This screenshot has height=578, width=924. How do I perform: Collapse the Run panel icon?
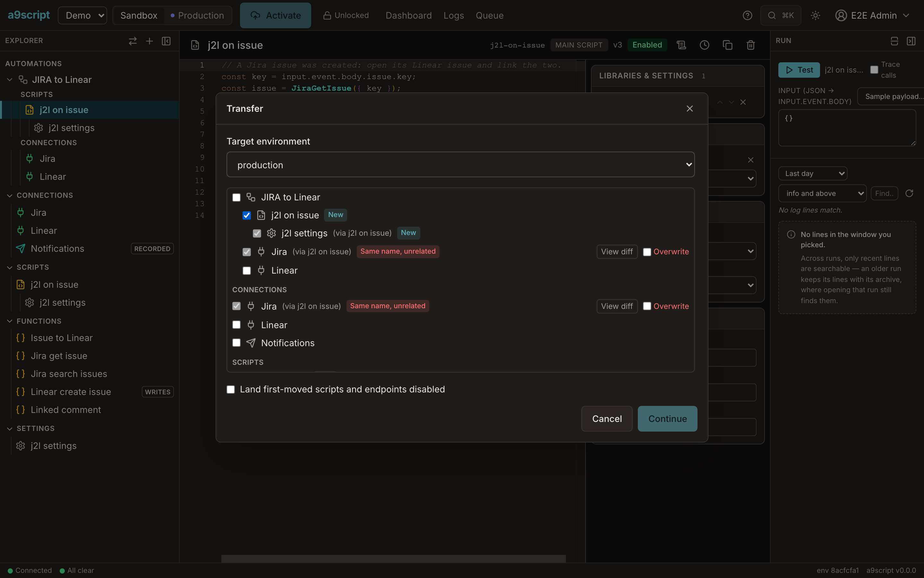[x=911, y=41]
